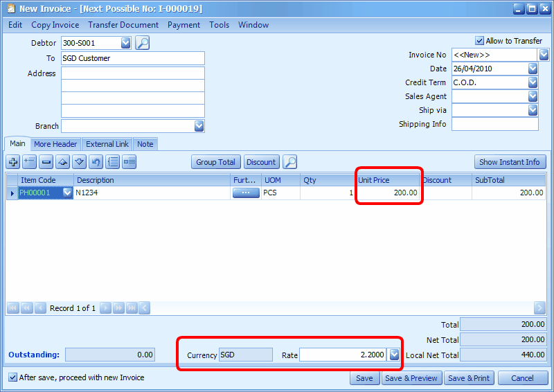Click the Further Description ellipsis button
Viewport: 554px width, 392px height.
pyautogui.click(x=245, y=193)
